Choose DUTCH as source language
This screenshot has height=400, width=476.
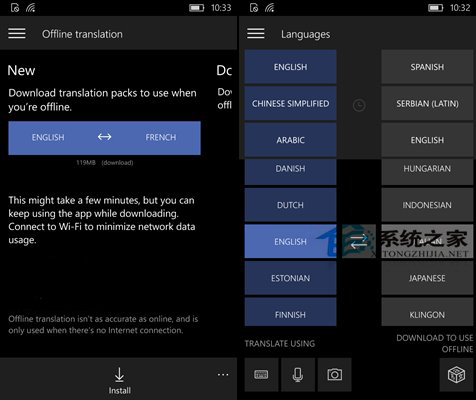290,205
